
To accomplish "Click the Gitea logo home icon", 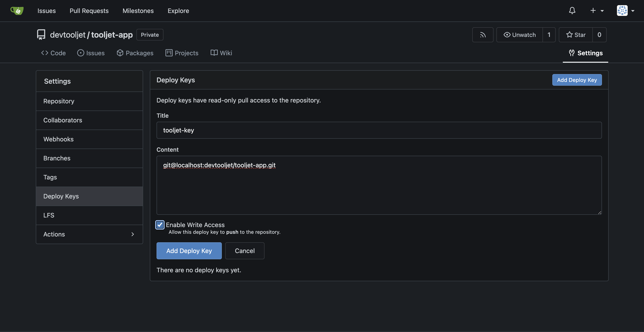I will pyautogui.click(x=17, y=11).
